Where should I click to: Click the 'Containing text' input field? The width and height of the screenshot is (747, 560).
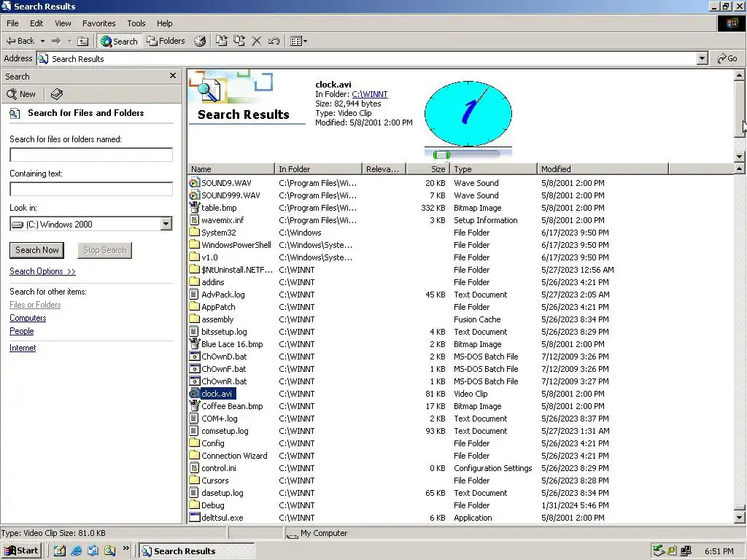91,189
